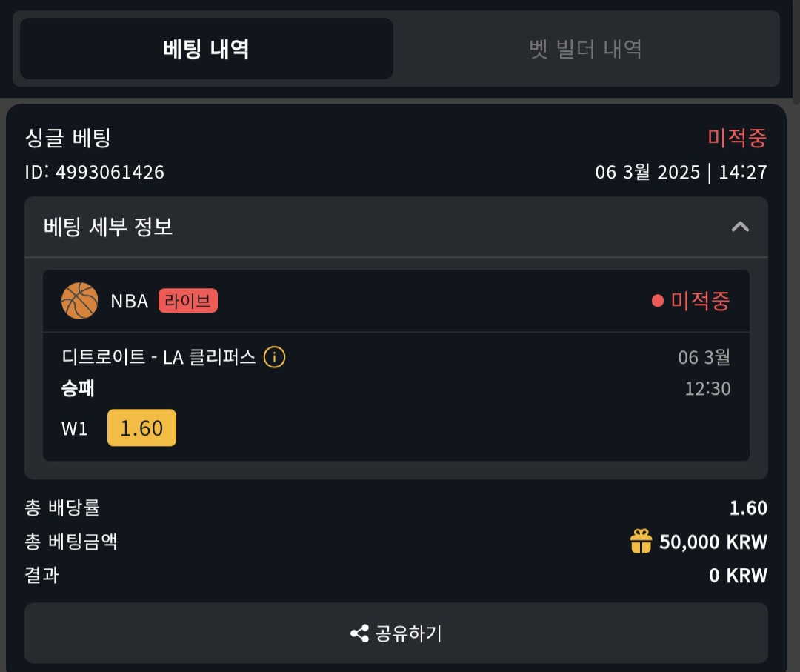Click the 미적중 label beside 싱글 베팅

[736, 138]
